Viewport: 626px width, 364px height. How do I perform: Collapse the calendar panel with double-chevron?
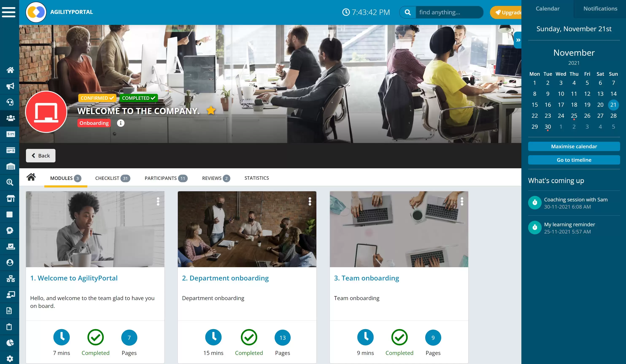[x=518, y=40]
